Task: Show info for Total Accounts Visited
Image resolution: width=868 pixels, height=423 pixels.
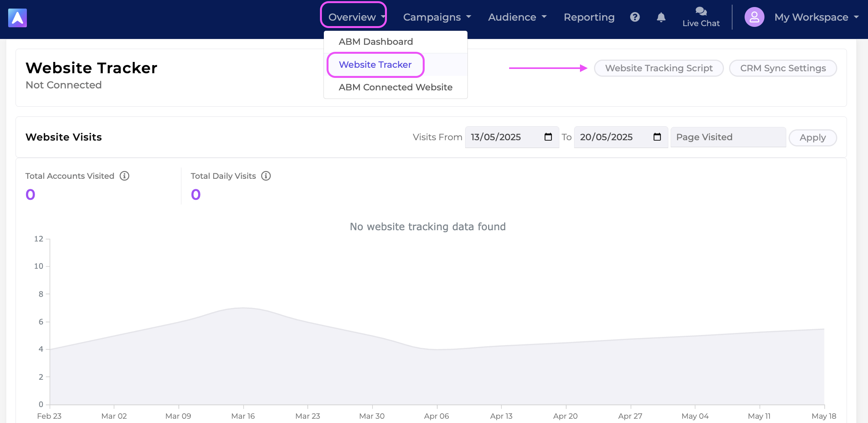Action: point(125,176)
